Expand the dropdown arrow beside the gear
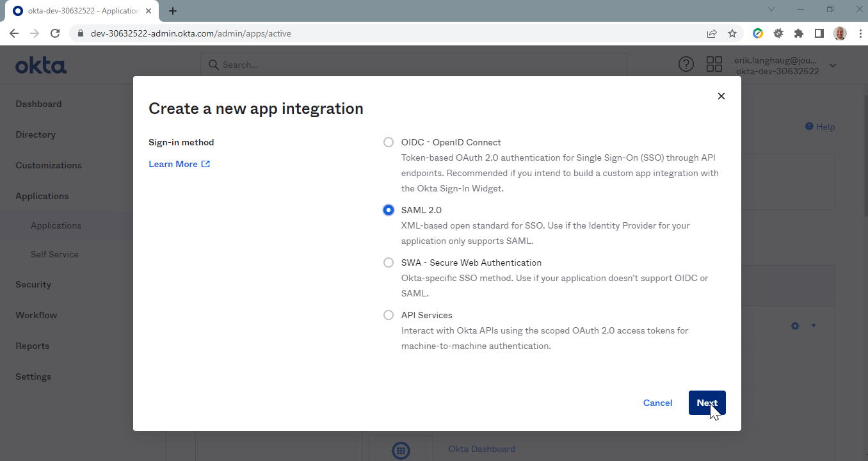This screenshot has width=868, height=461. (x=814, y=326)
